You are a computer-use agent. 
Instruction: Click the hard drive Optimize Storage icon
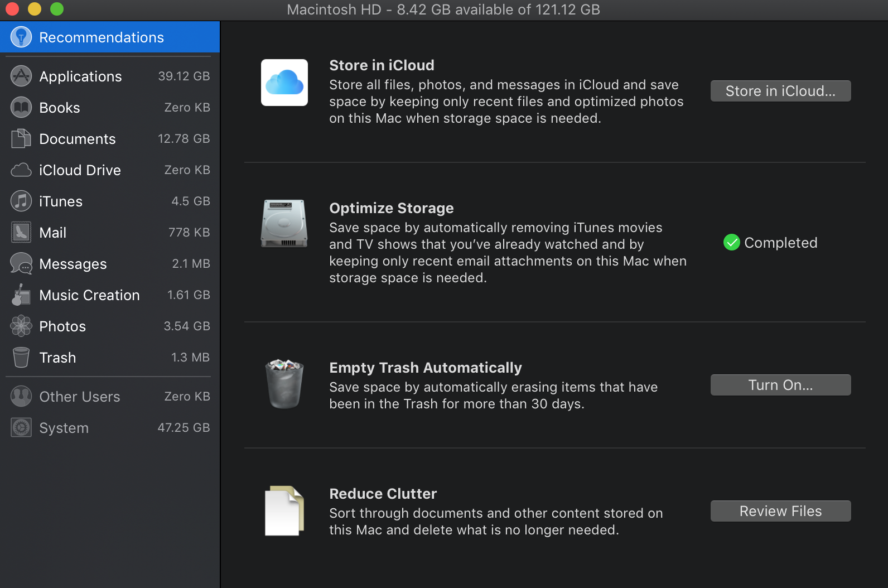[x=284, y=223]
